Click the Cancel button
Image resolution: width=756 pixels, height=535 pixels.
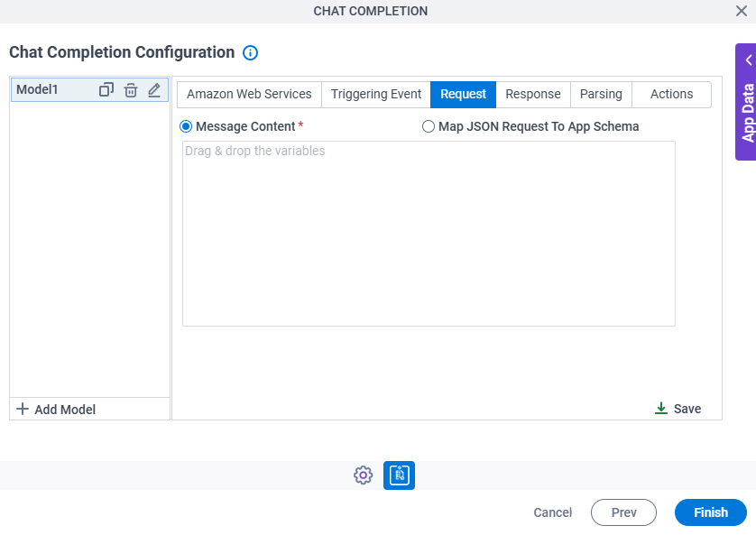552,512
